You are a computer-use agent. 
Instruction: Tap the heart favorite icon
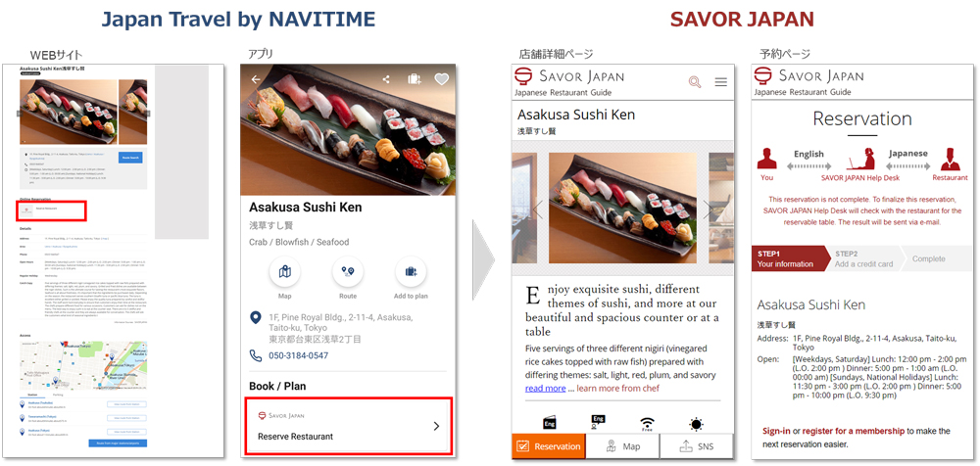pyautogui.click(x=442, y=79)
